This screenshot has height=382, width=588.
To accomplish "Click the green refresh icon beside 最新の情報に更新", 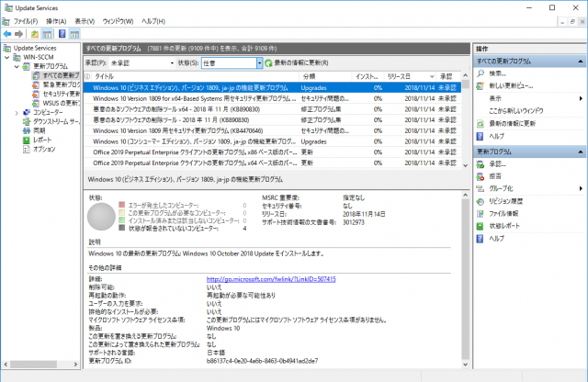I will click(x=267, y=62).
